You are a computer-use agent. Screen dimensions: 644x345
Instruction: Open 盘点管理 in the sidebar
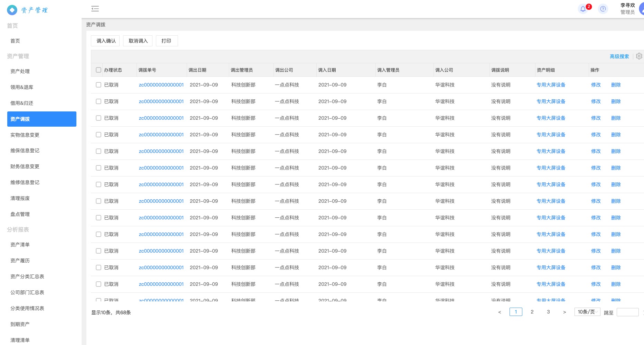pyautogui.click(x=20, y=214)
